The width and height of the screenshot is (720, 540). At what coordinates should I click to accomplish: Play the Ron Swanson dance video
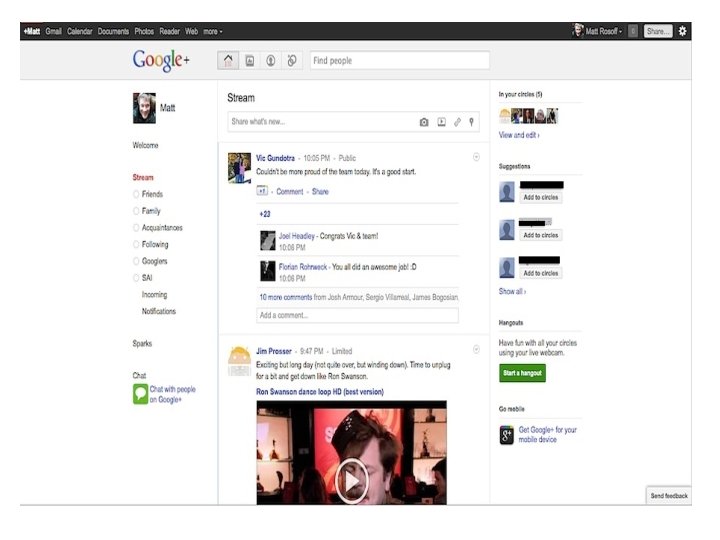352,480
